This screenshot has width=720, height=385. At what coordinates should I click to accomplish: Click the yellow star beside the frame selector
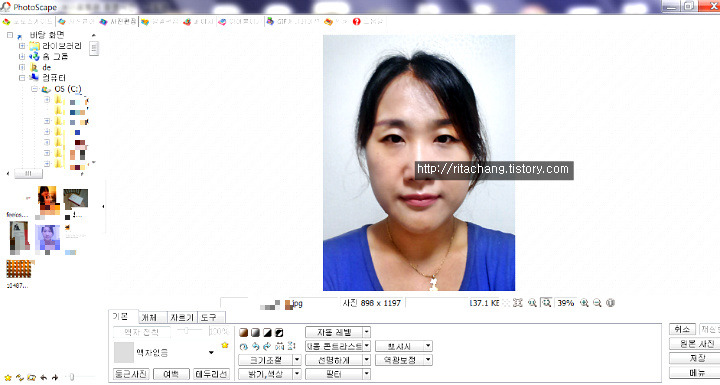pyautogui.click(x=225, y=345)
